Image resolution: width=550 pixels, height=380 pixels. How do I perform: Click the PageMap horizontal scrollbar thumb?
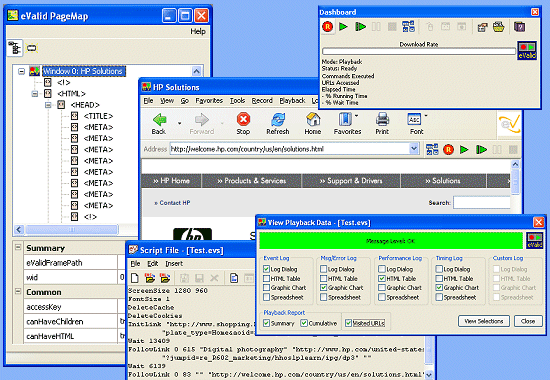[72, 230]
